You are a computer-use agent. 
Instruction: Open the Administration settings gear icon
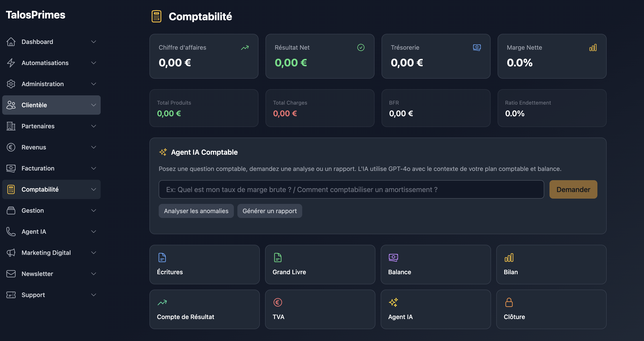pos(11,84)
